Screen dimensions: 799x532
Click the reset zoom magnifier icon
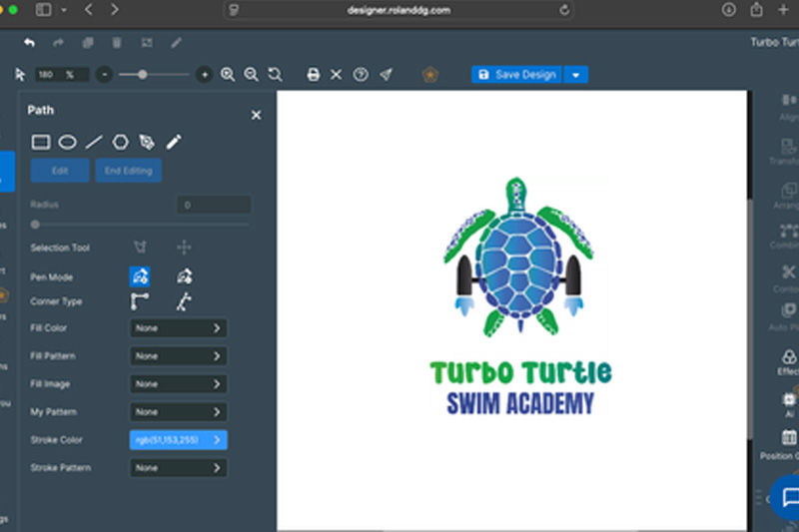coord(276,75)
